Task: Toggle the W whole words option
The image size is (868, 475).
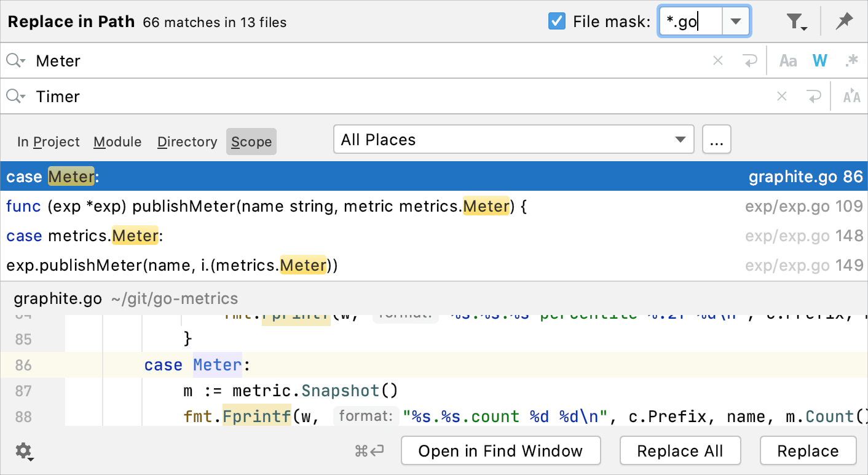Action: [821, 60]
